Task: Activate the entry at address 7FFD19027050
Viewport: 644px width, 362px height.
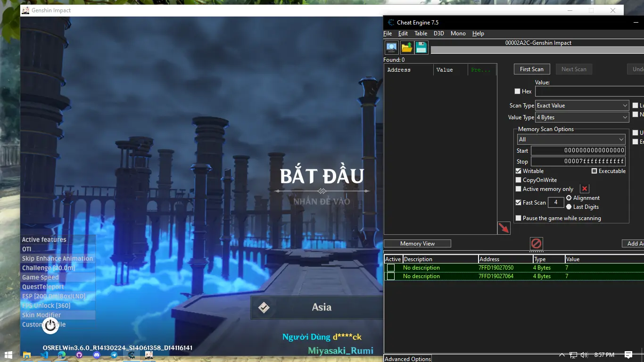Action: click(391, 268)
